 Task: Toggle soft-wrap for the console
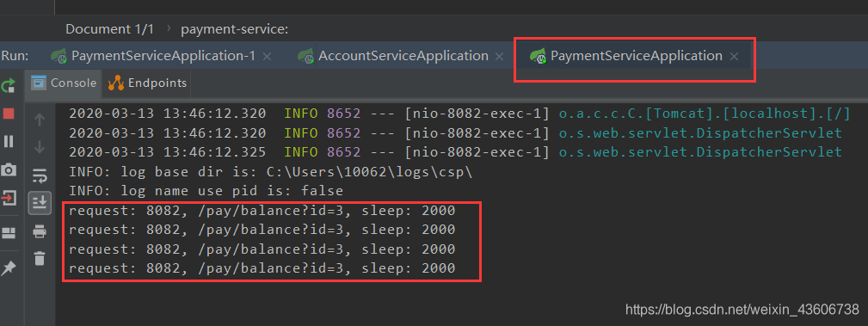coord(40,175)
